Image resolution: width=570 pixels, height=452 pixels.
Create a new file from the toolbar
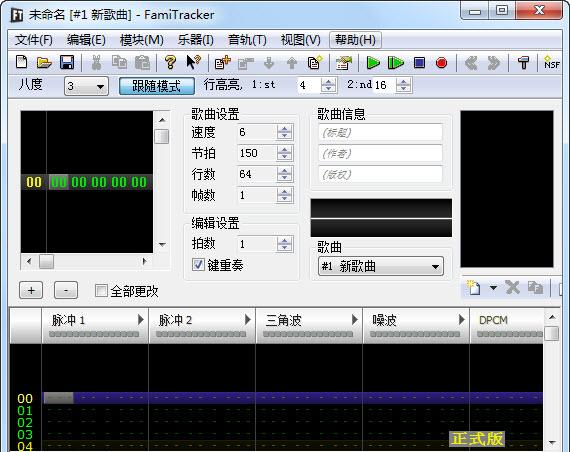(x=22, y=63)
